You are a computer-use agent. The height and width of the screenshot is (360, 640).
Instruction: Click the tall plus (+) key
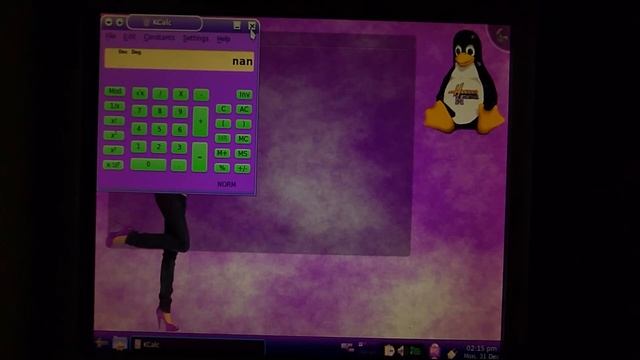[200, 122]
